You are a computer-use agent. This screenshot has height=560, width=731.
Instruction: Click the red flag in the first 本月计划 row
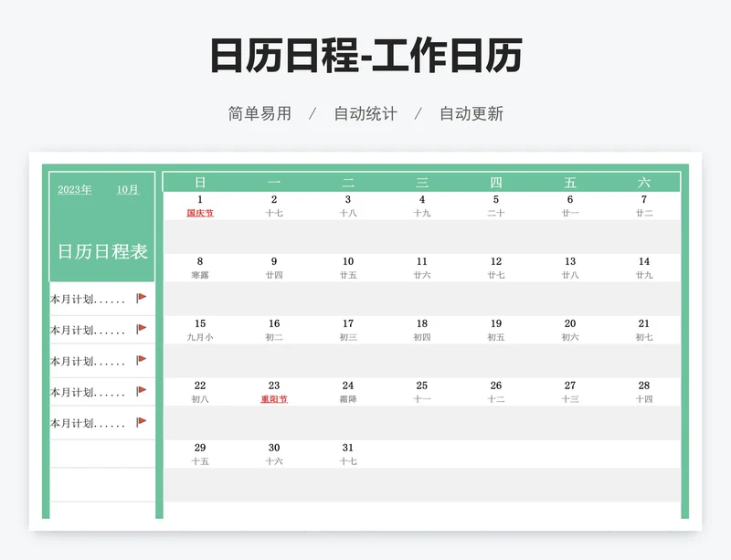(141, 298)
